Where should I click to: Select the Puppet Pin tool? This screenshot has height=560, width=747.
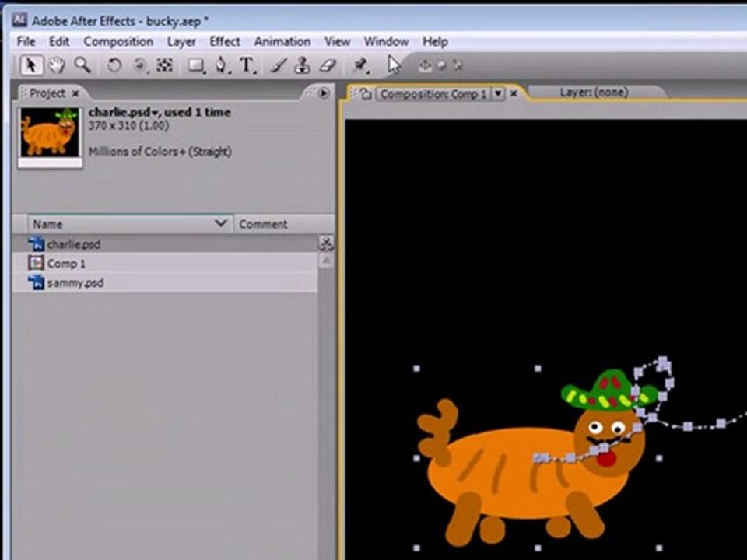pos(360,65)
